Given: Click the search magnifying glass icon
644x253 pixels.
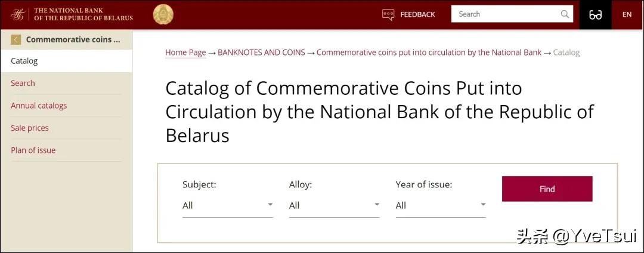Looking at the screenshot, I should 565,14.
